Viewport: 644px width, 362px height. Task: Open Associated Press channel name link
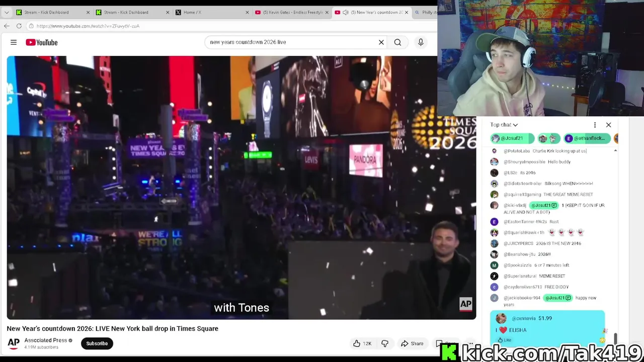(45, 340)
